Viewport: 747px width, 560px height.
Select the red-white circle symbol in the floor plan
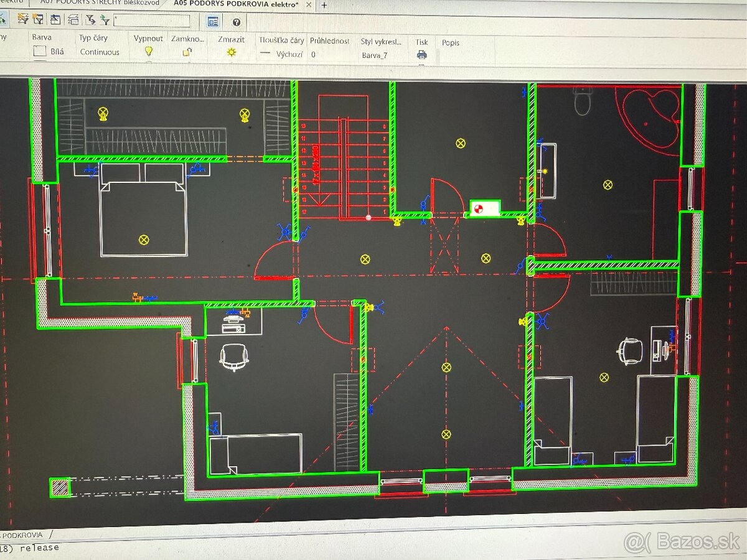tap(478, 208)
